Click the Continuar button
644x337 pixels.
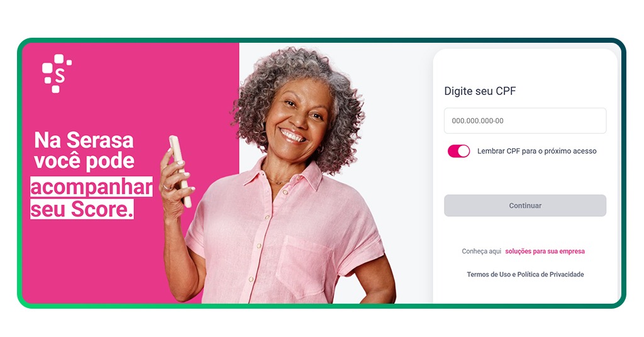[x=525, y=206]
